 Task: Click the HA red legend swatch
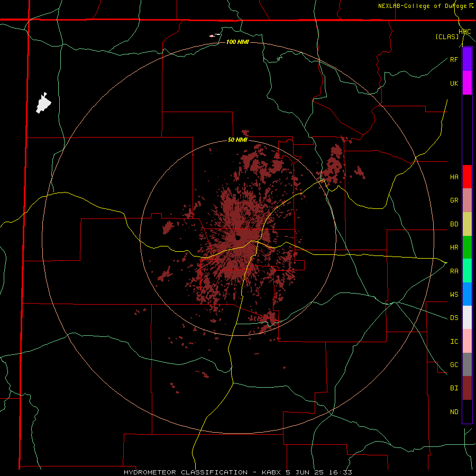[x=467, y=177]
